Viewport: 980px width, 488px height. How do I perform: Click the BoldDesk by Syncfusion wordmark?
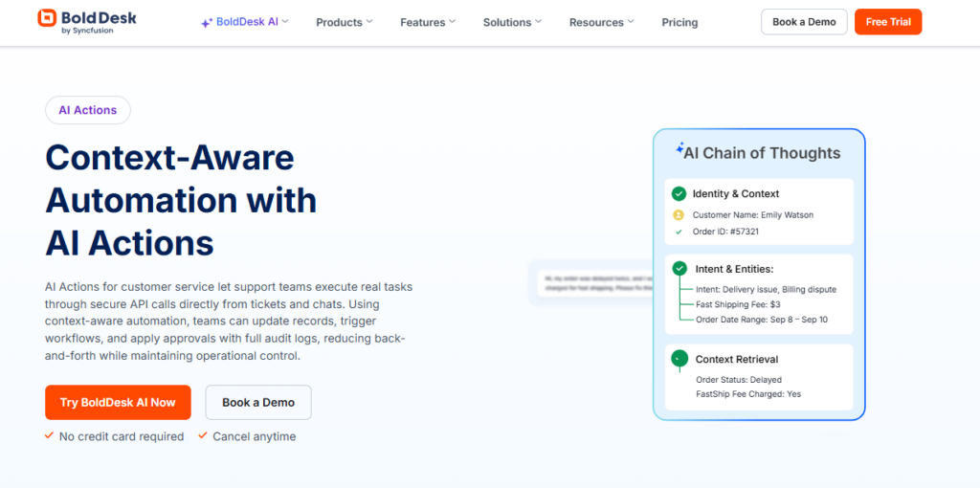pos(100,21)
